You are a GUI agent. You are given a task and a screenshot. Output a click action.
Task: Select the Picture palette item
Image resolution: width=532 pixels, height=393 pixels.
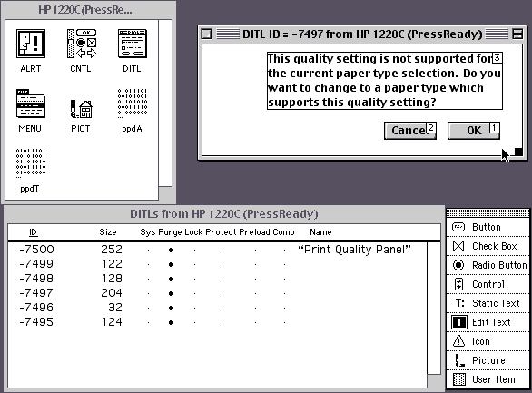[488, 360]
